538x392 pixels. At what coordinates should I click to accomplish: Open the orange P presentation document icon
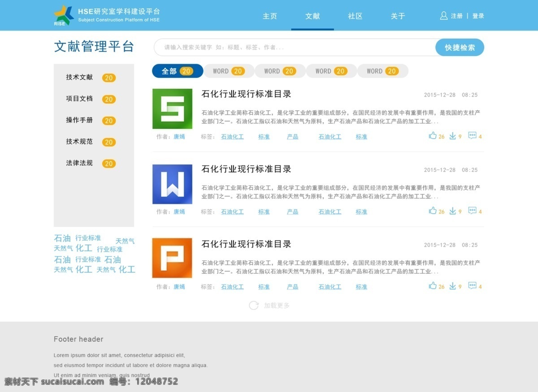(x=172, y=258)
